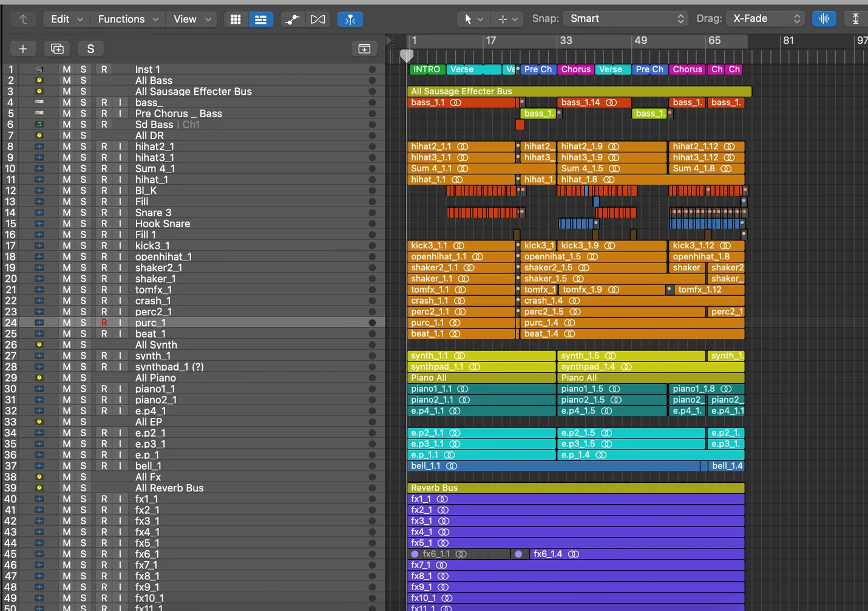868x611 pixels.
Task: Select the Piano All region at start
Action: point(482,378)
